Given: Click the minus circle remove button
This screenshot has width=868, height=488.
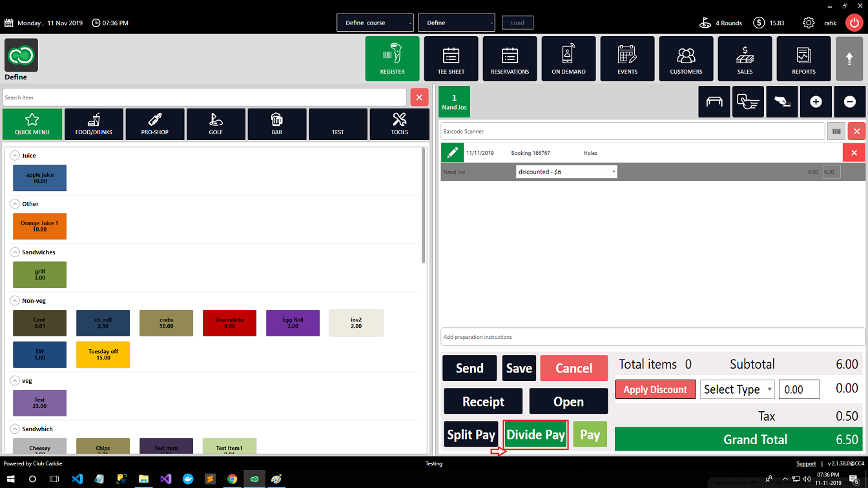Looking at the screenshot, I should click(850, 102).
